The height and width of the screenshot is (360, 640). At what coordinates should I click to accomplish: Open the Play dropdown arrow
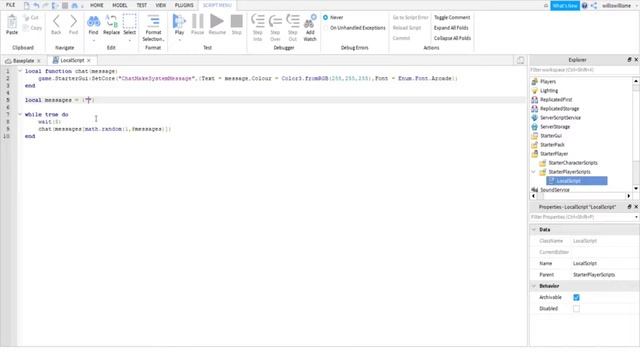click(x=179, y=40)
